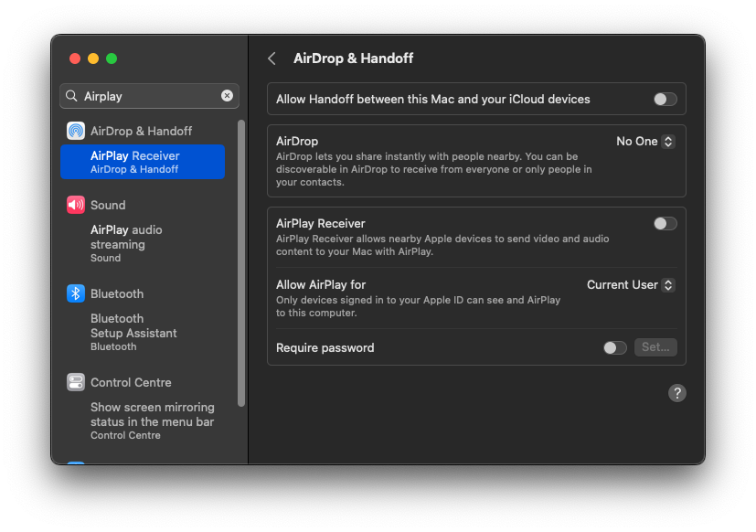Enable the AirPlay Receiver switch
Viewport: 756px width, 532px height.
point(665,224)
